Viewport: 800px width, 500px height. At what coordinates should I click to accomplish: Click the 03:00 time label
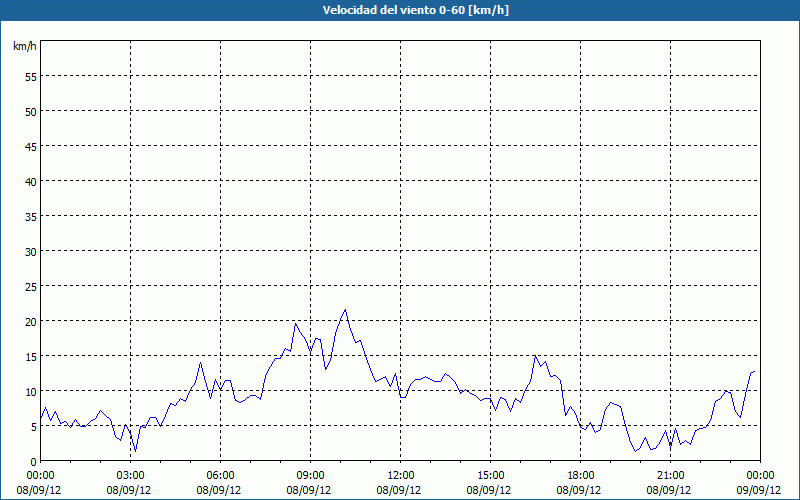click(x=131, y=476)
